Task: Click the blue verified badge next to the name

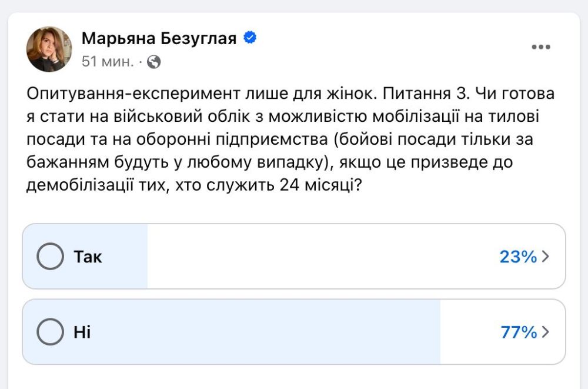Action: click(251, 38)
